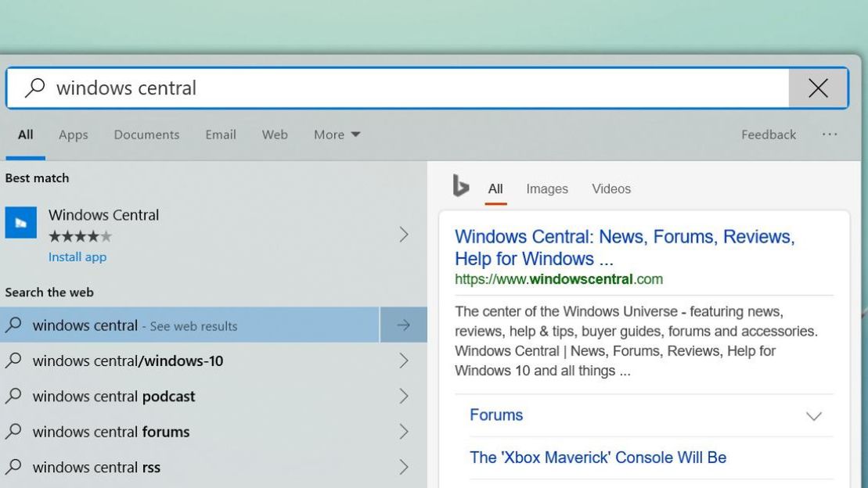Expand the Forums section in Bing preview

(x=814, y=416)
